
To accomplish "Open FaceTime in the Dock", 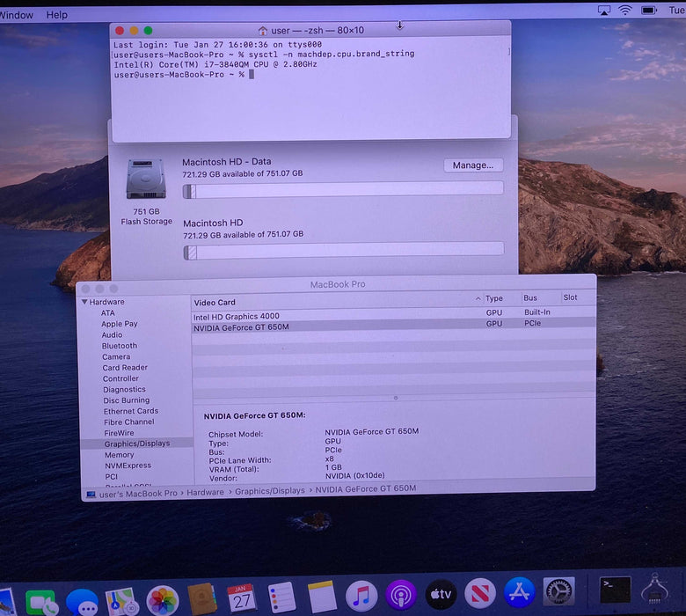I will pyautogui.click(x=40, y=604).
